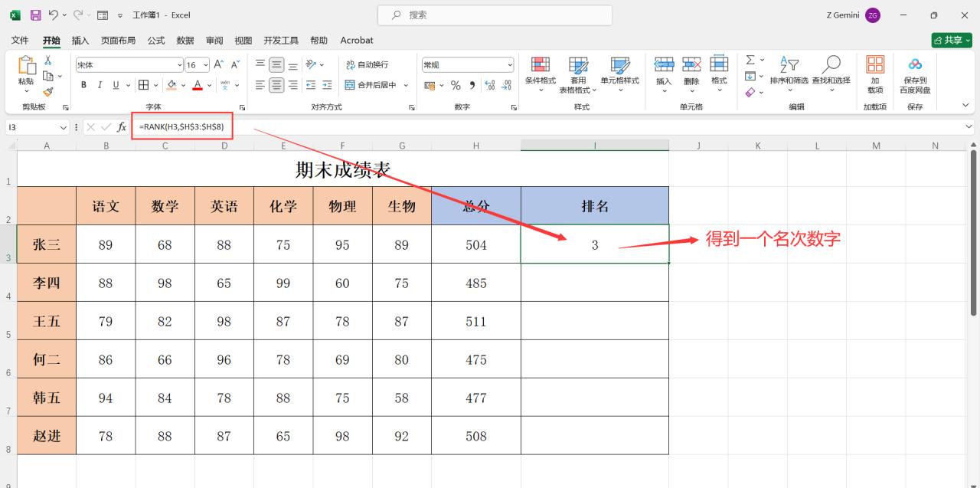Click the fx insert function icon

pos(122,127)
